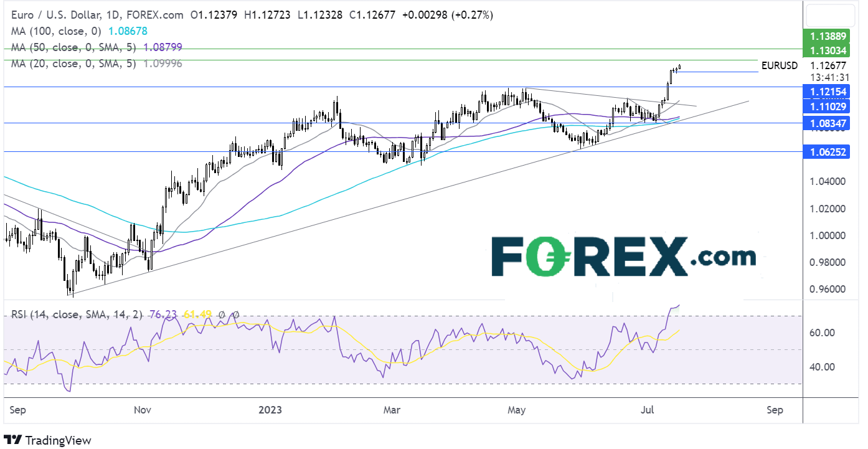The width and height of the screenshot is (868, 449).
Task: Click the current price 1.12677 label
Action: pos(829,65)
